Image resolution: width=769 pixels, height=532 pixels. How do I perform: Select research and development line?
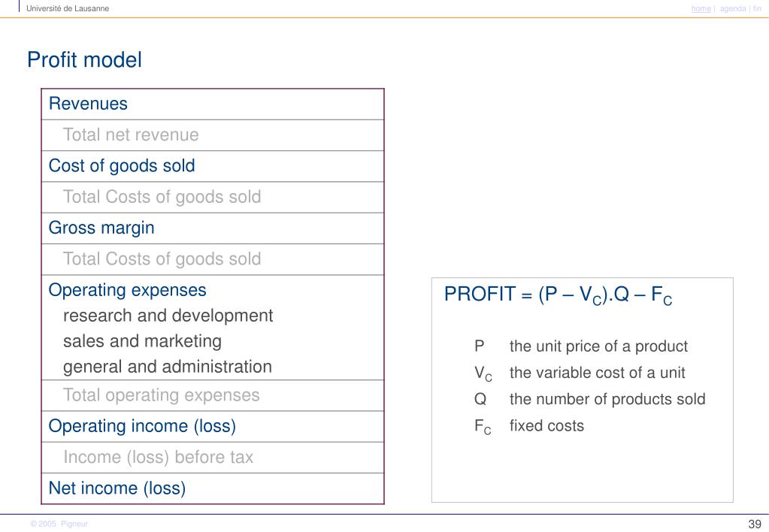(168, 316)
